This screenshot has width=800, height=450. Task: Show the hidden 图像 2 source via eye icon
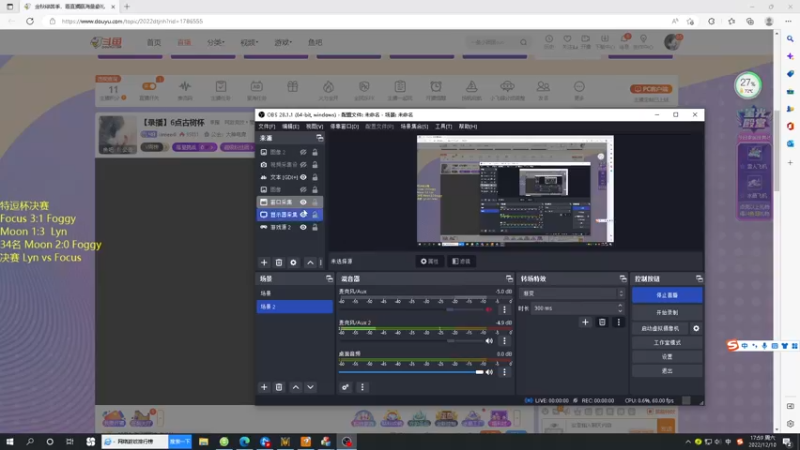click(x=303, y=152)
